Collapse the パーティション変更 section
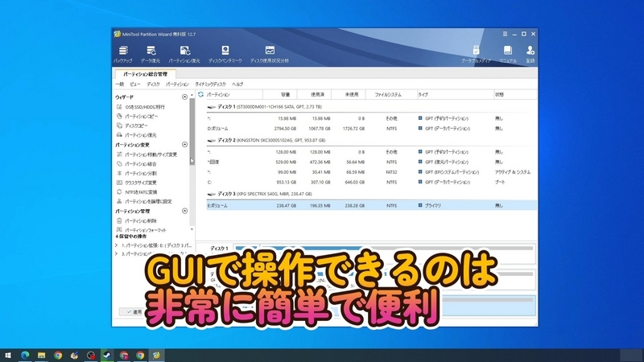This screenshot has height=362, width=644. pyautogui.click(x=184, y=145)
